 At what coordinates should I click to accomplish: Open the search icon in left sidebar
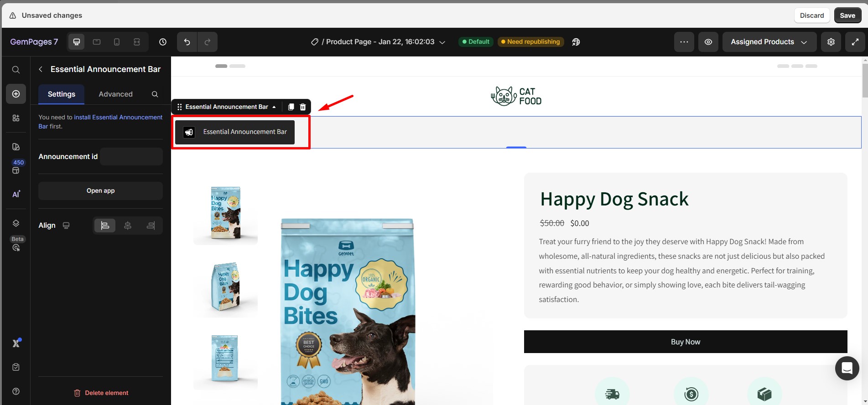pyautogui.click(x=16, y=70)
